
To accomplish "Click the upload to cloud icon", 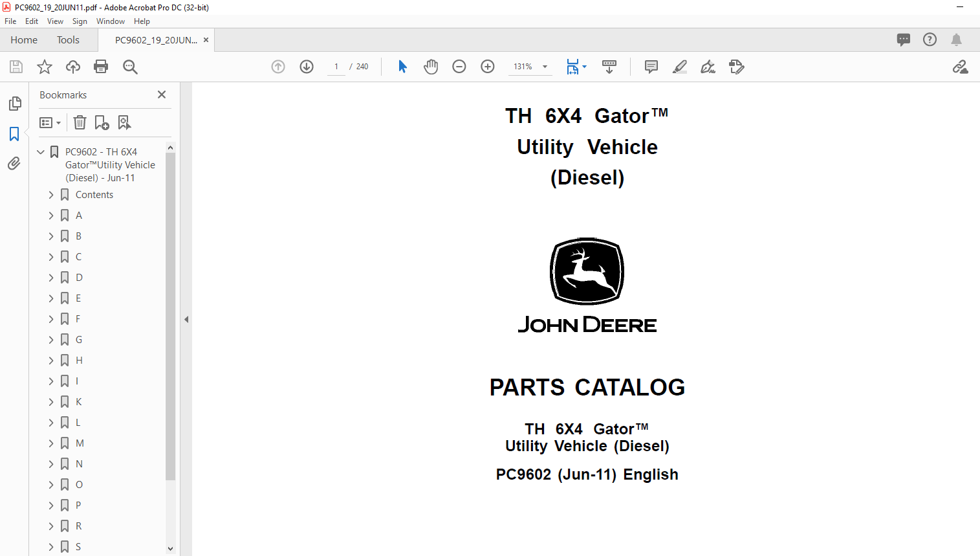I will [x=73, y=67].
